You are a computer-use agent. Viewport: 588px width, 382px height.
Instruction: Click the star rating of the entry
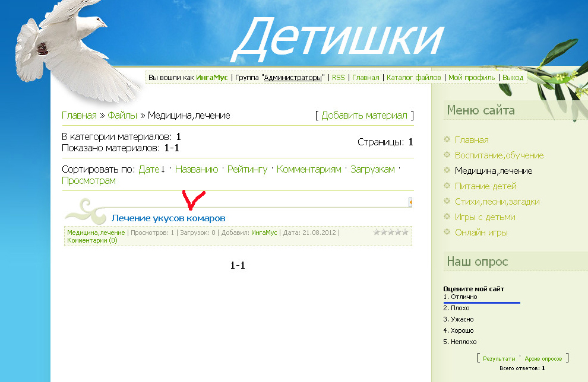point(391,232)
